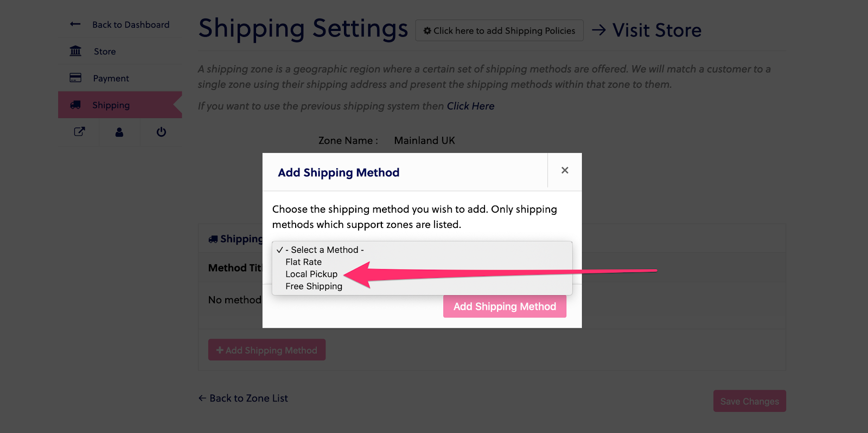This screenshot has height=433, width=868.
Task: Click 'Click here to add Shipping Policies' button
Action: point(499,31)
